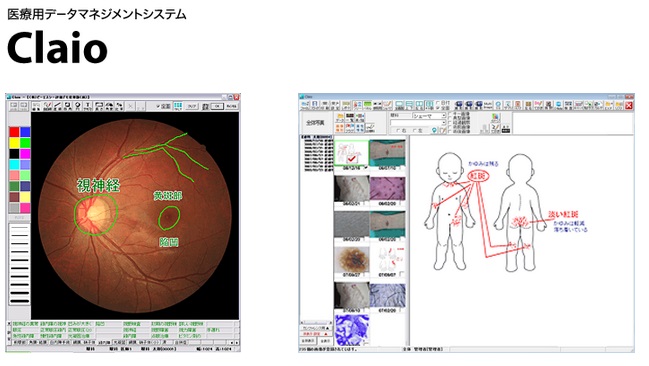Select the first tab in bottom template tab row
Image resolution: width=649 pixels, height=366 pixels.
[x=19, y=342]
